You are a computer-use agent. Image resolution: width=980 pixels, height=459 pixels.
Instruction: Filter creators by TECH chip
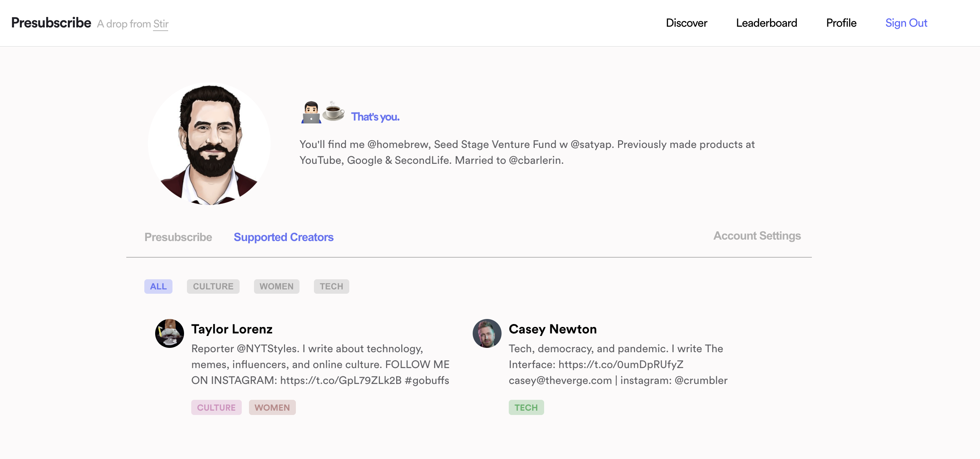[331, 286]
